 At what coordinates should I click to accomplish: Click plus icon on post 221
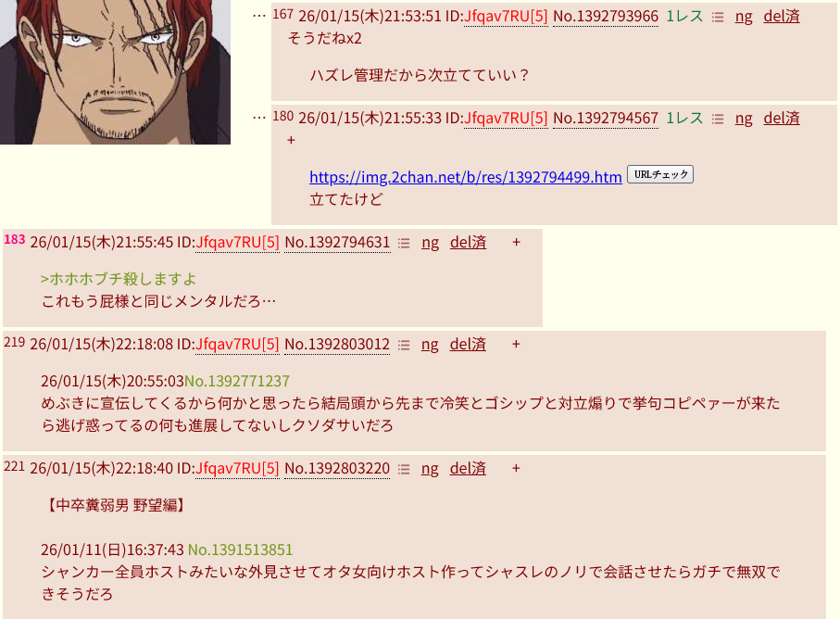[x=516, y=468]
